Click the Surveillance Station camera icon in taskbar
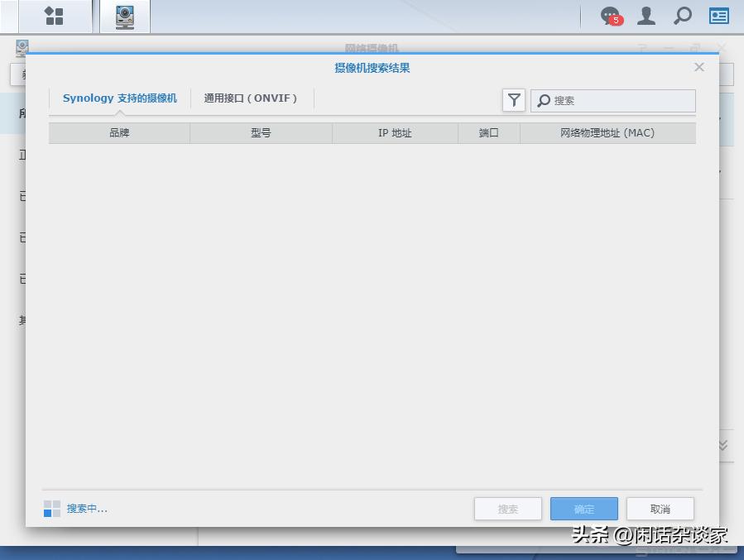 coord(124,15)
